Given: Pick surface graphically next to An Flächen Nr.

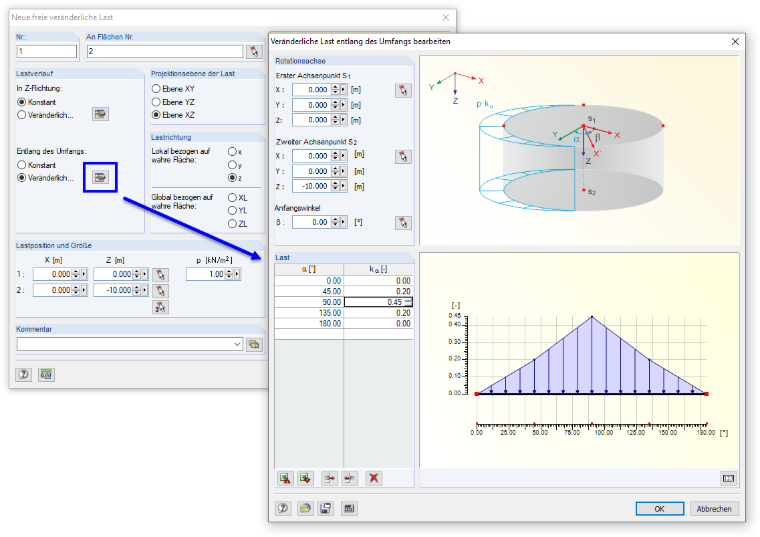Looking at the screenshot, I should coord(254,51).
